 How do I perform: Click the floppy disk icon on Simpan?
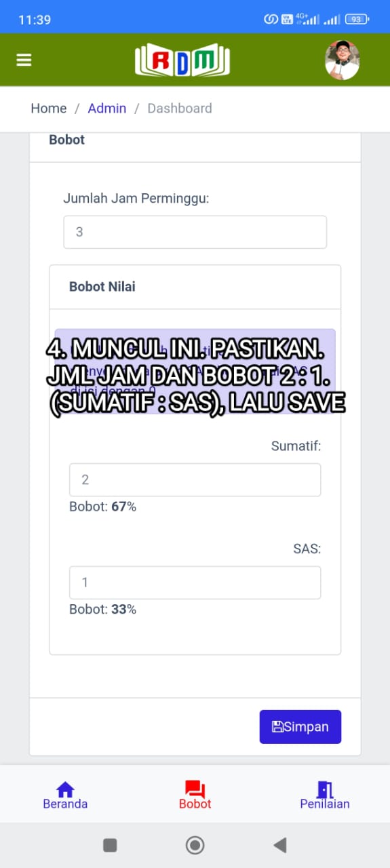click(x=277, y=727)
